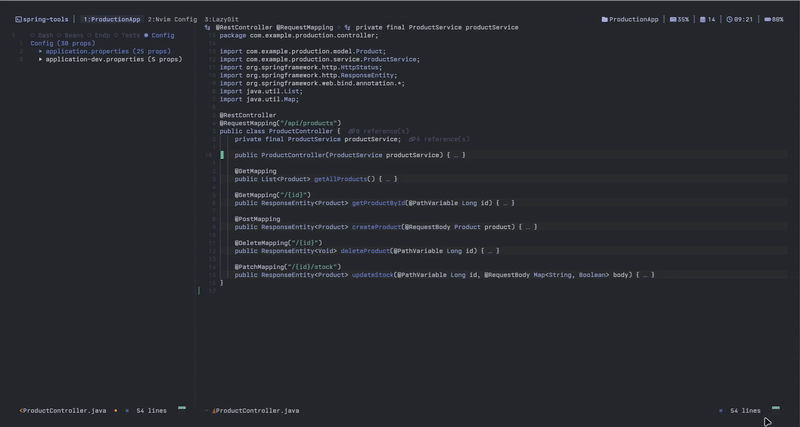This screenshot has width=800, height=427.
Task: Switch to the Endp tab
Action: coord(98,36)
